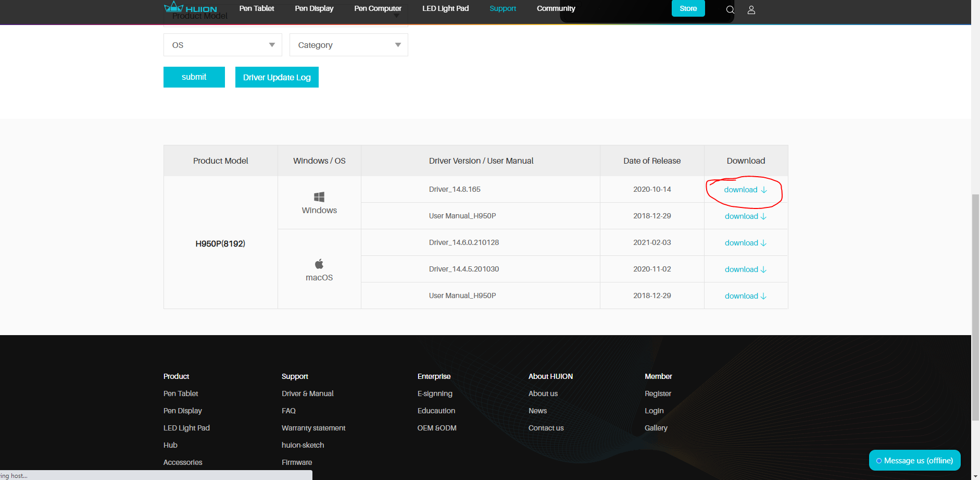Click the page vertical scrollbar thumb
980x480 pixels.
click(975, 307)
